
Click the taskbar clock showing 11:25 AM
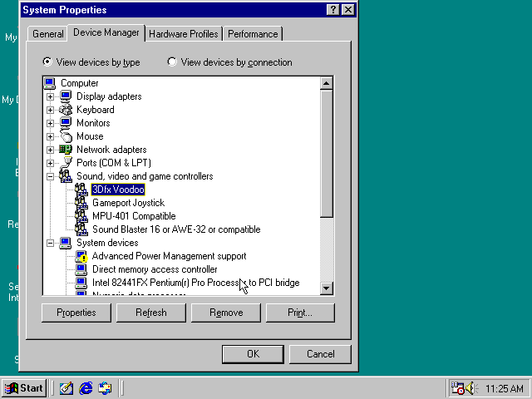point(505,388)
